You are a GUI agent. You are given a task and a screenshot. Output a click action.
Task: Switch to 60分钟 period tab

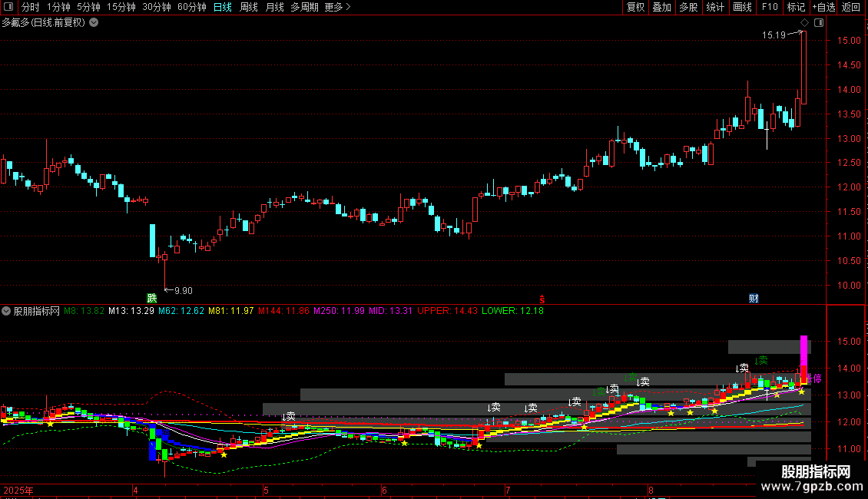[191, 7]
